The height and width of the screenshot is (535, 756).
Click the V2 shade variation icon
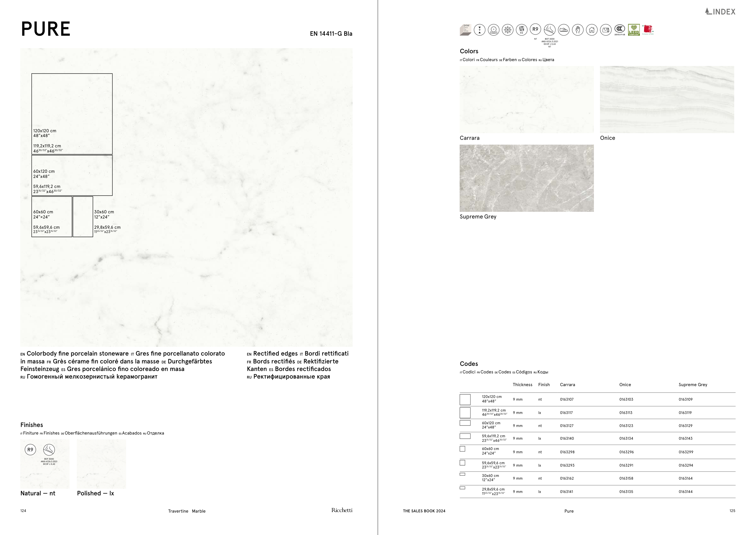[x=522, y=30]
